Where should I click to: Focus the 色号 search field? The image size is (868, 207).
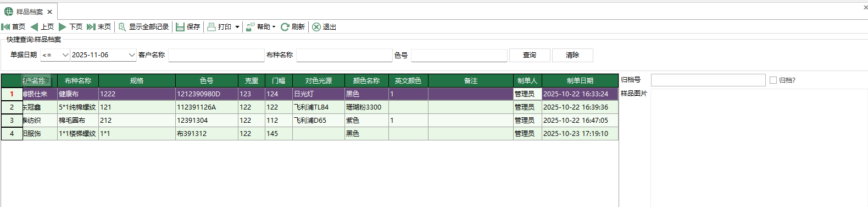459,55
